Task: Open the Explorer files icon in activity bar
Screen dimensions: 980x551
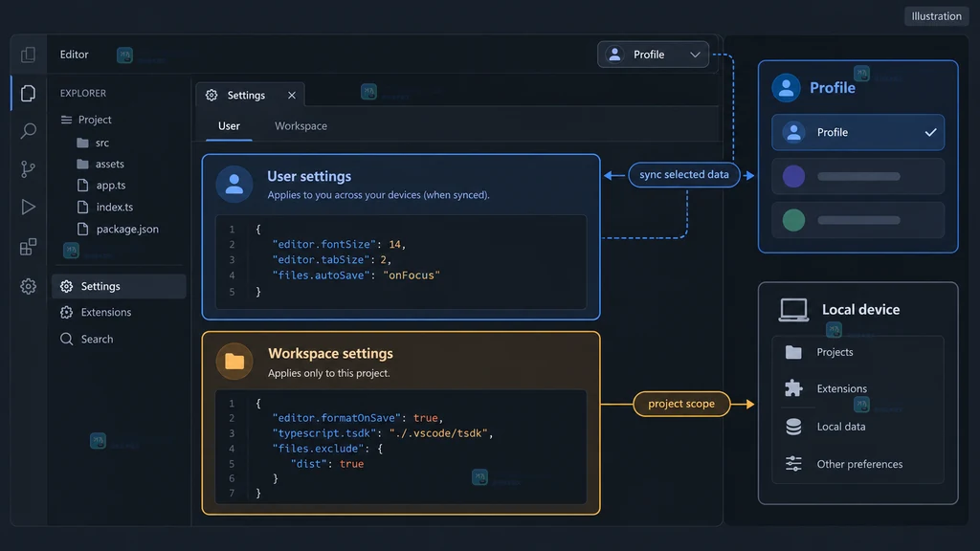Action: click(x=28, y=93)
